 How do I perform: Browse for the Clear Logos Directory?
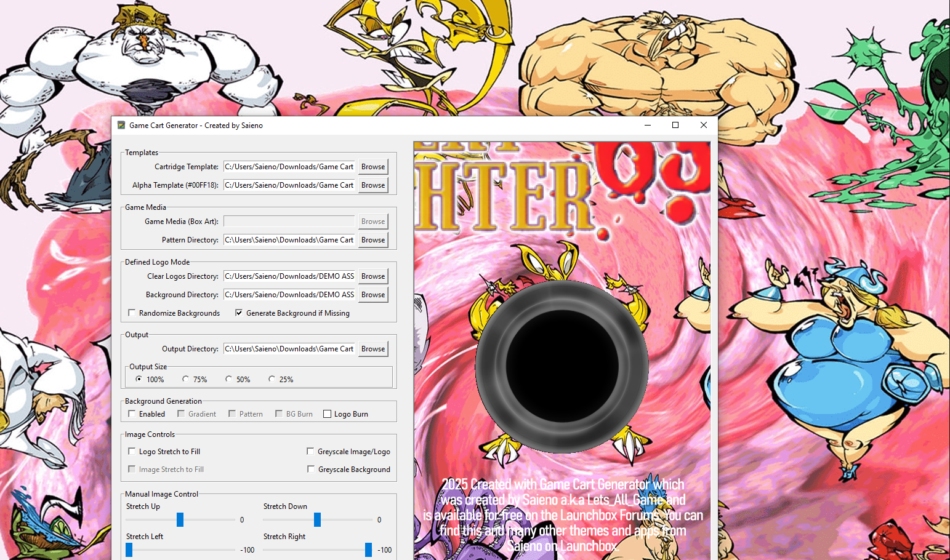pyautogui.click(x=373, y=276)
